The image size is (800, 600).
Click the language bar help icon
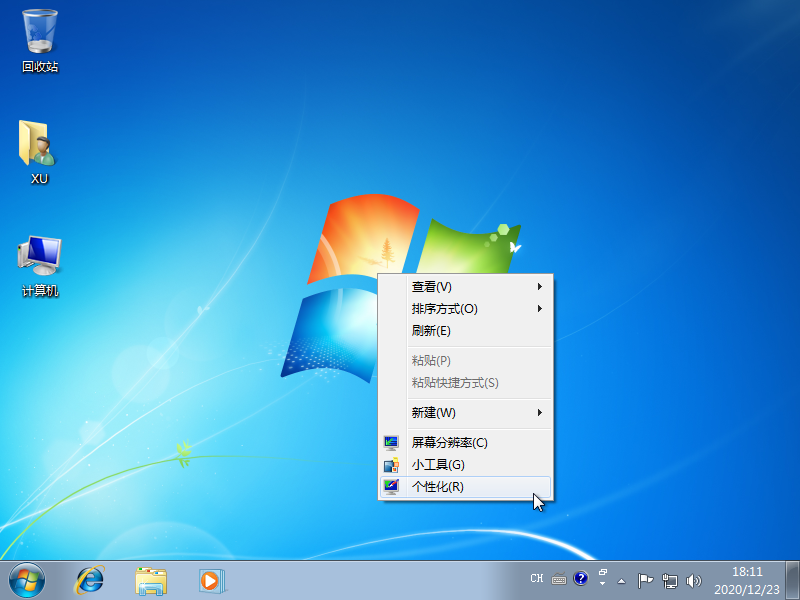click(580, 578)
